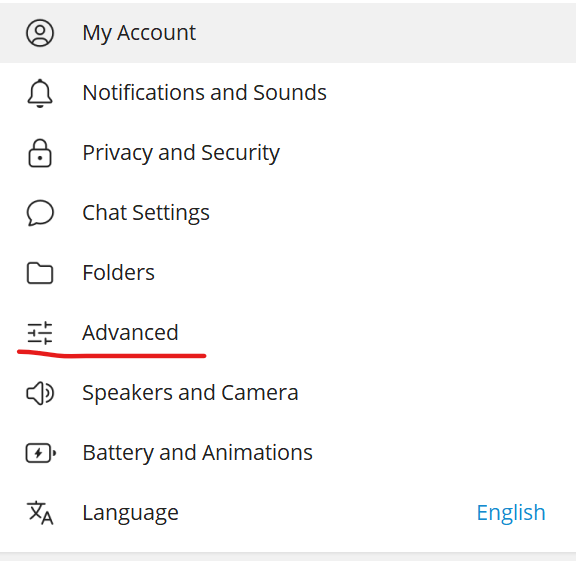Choose the Language menu label
This screenshot has width=576, height=561.
130,513
